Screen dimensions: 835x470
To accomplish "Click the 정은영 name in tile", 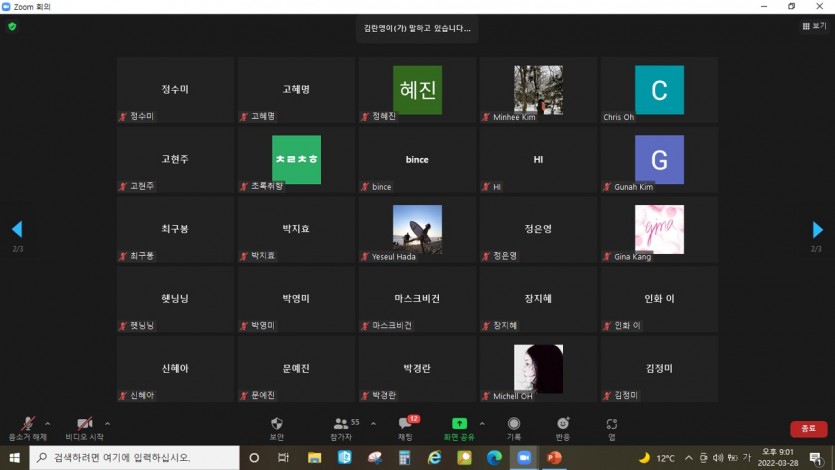I will tap(538, 229).
